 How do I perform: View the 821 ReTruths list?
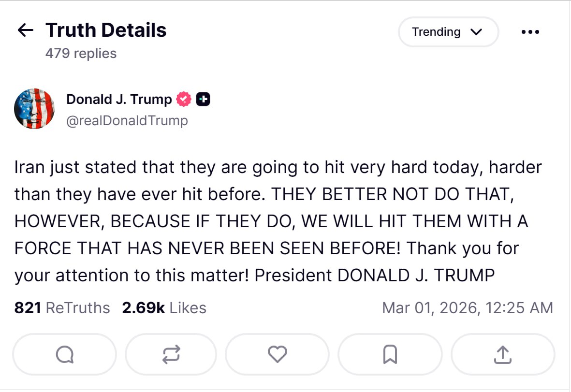(x=62, y=308)
